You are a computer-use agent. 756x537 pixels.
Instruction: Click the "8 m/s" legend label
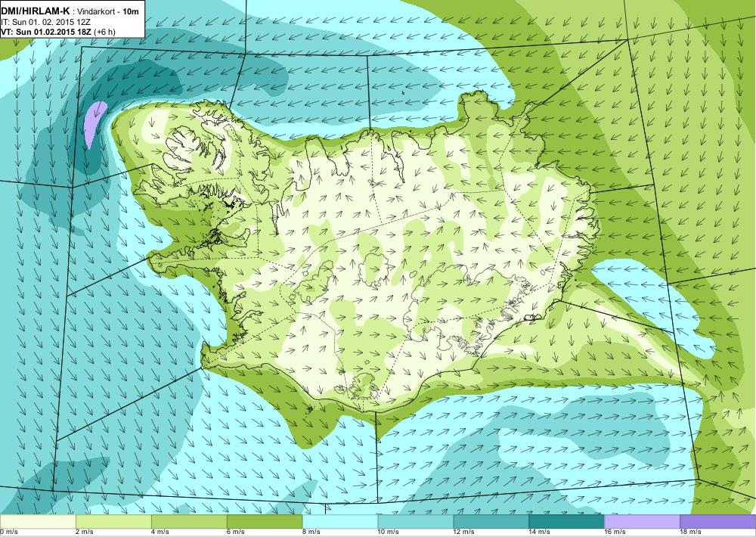311,532
